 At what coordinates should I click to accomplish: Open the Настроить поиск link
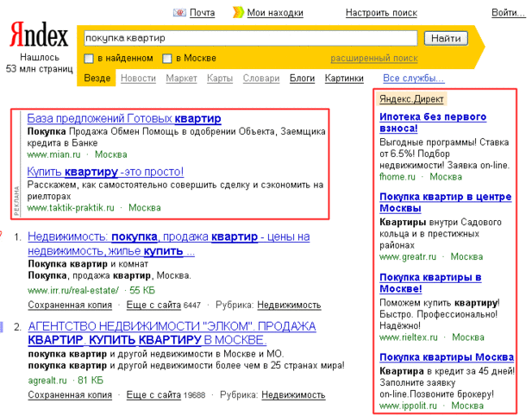click(x=381, y=13)
